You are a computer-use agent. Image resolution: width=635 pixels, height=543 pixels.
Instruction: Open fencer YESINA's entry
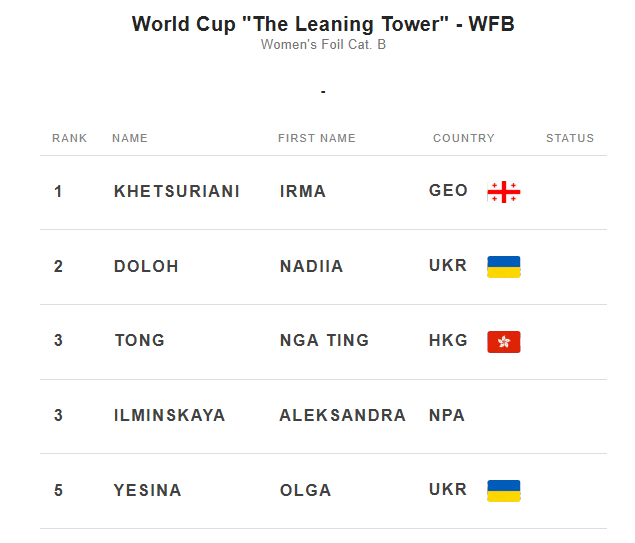[148, 490]
